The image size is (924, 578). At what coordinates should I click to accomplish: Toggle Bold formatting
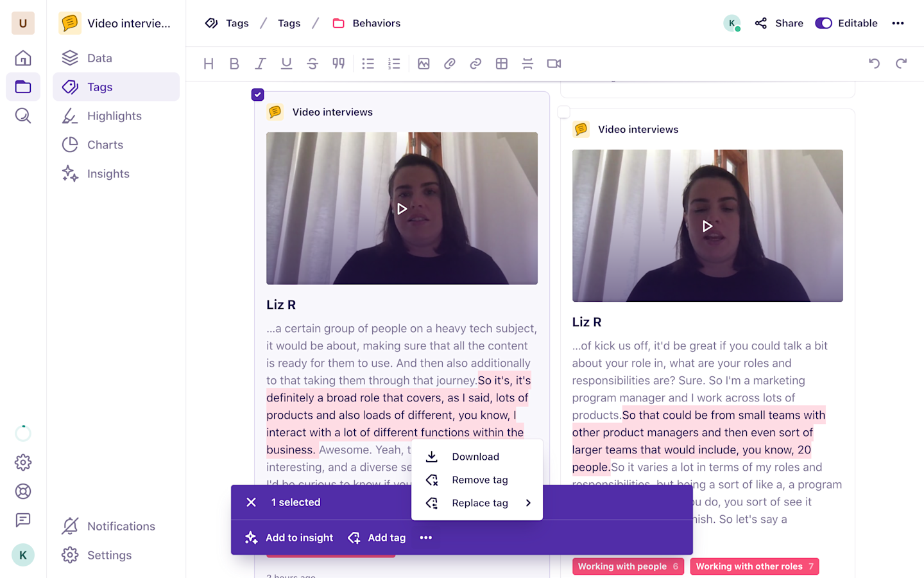[x=234, y=64]
